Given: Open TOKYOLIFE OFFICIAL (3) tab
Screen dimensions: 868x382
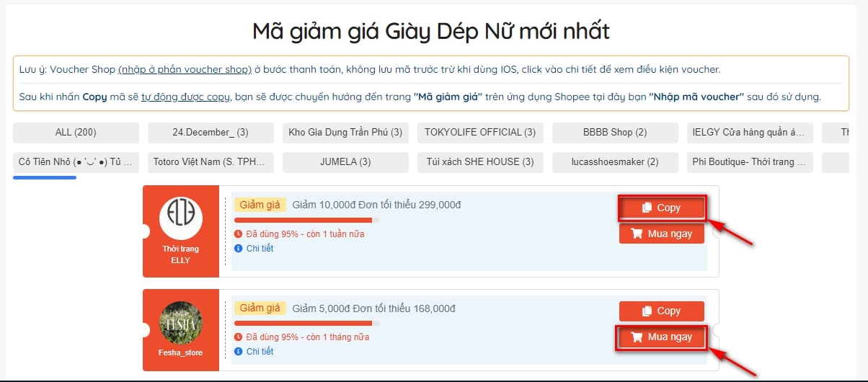Looking at the screenshot, I should pyautogui.click(x=480, y=133).
